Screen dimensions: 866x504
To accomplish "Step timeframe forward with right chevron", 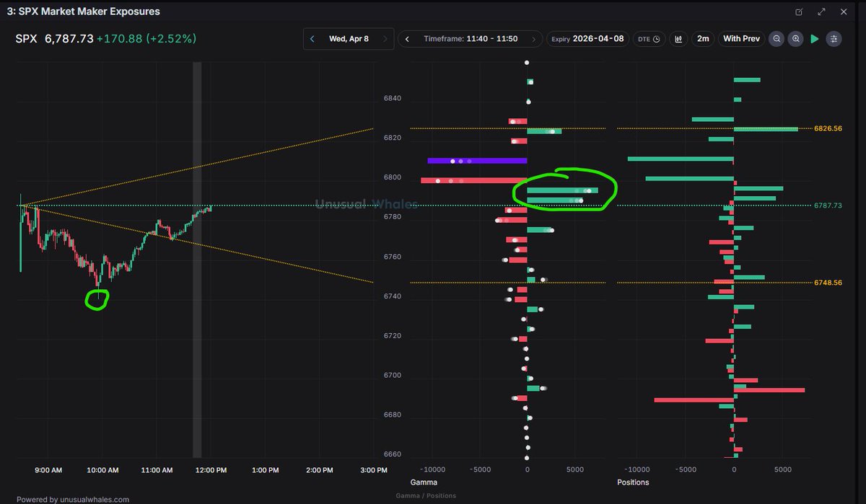I will [x=534, y=39].
